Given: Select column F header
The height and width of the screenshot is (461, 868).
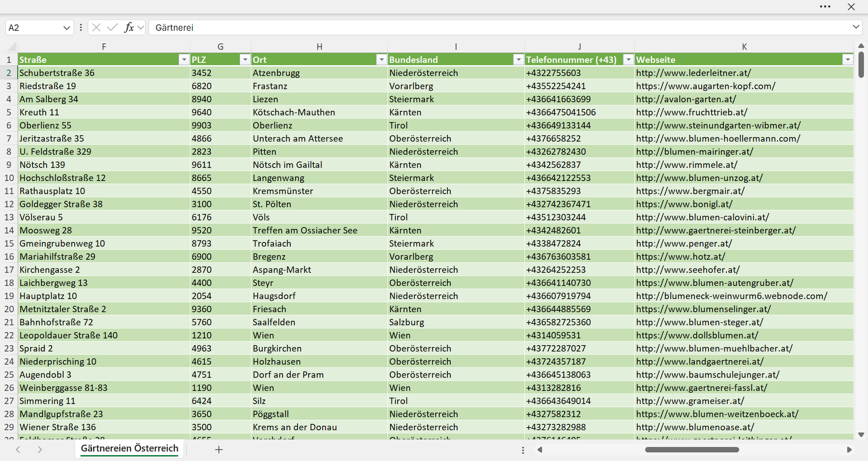Looking at the screenshot, I should (104, 47).
